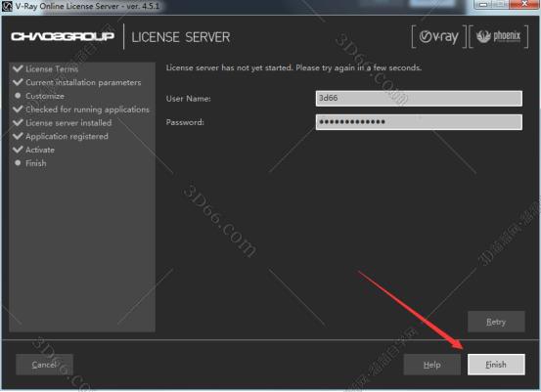Select License server installed step
541x392 pixels.
68,123
